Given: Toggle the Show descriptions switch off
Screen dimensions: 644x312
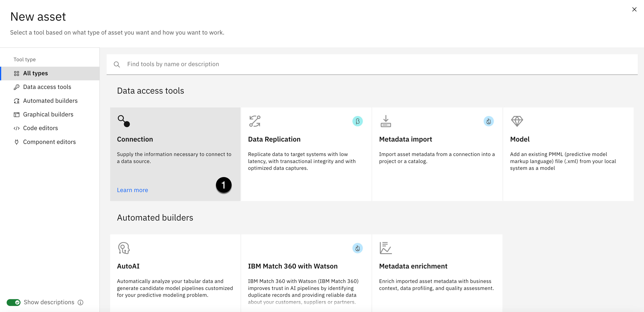Looking at the screenshot, I should [x=13, y=302].
